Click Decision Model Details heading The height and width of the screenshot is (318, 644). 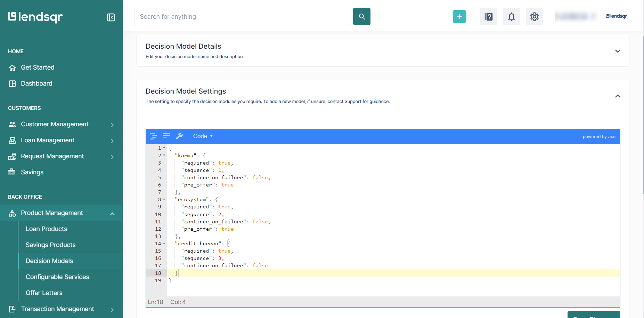[x=184, y=46]
